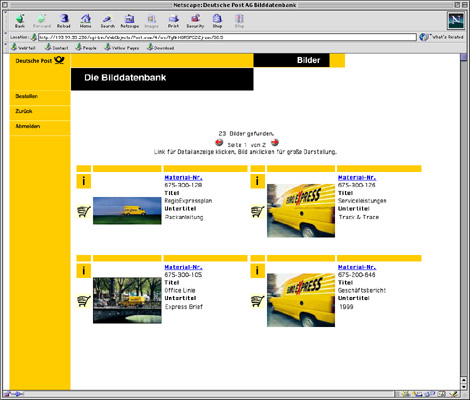Click the Shop toolbar button
470x400 pixels.
click(x=217, y=21)
